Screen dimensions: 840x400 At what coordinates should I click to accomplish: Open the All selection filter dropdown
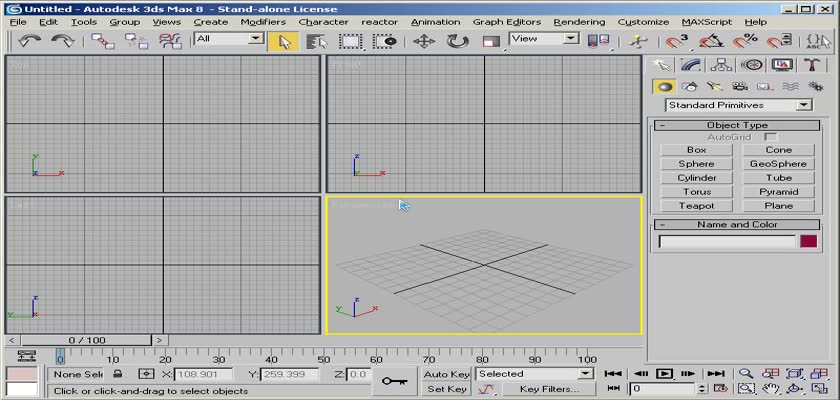[229, 39]
